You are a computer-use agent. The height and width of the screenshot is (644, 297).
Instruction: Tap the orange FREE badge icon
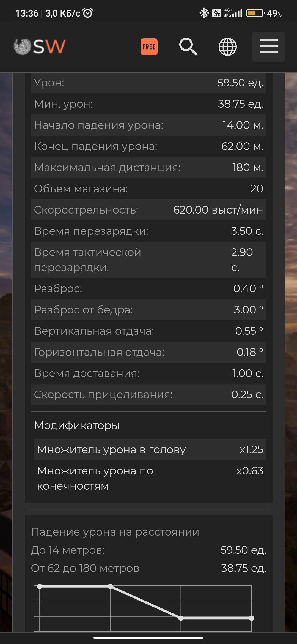149,47
